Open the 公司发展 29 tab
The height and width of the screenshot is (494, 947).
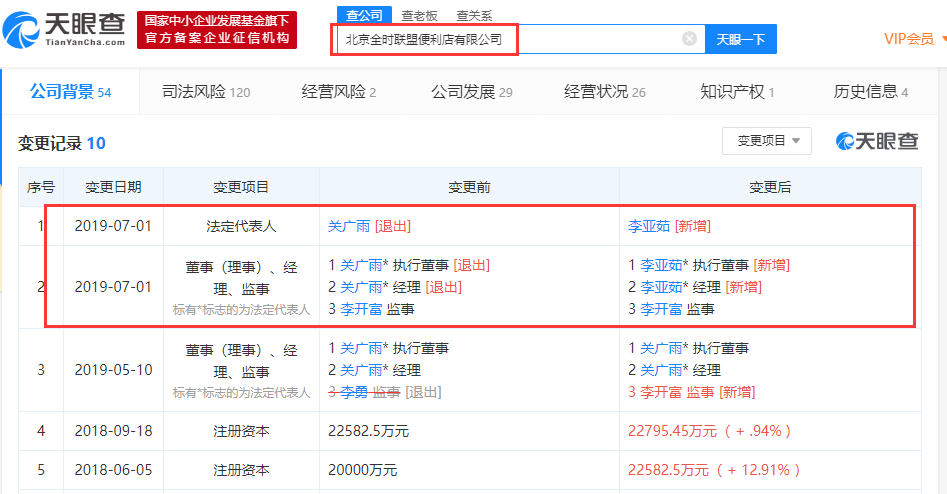[472, 92]
